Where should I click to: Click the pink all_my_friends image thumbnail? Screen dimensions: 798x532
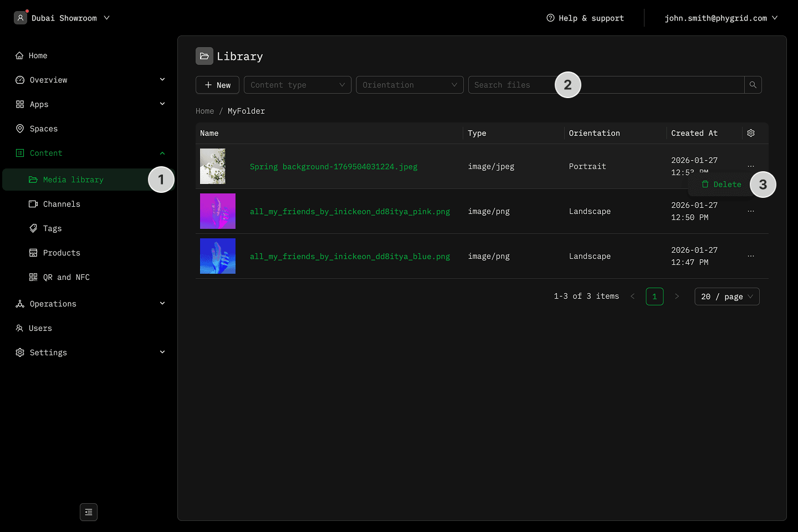[x=218, y=211]
